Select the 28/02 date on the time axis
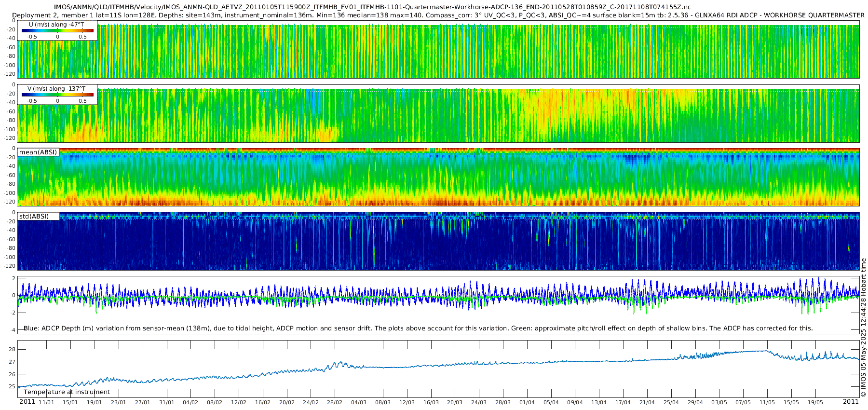The image size is (868, 410). click(x=335, y=402)
